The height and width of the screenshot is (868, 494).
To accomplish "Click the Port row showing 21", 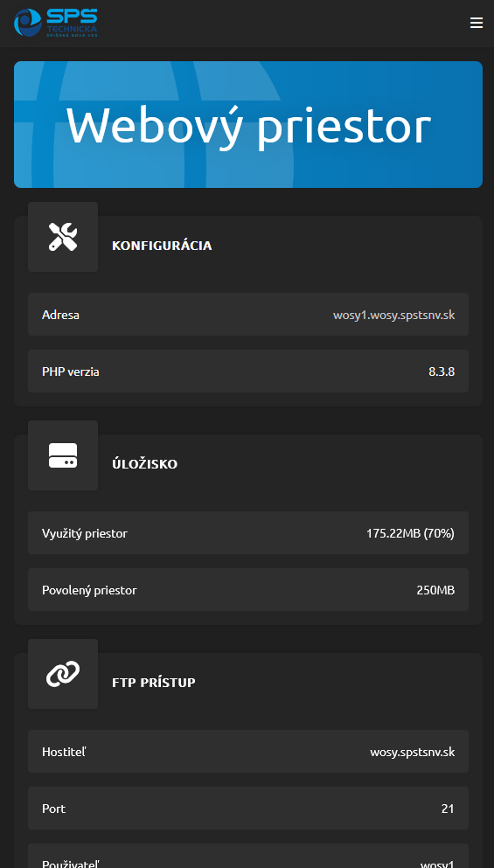I will pyautogui.click(x=248, y=809).
